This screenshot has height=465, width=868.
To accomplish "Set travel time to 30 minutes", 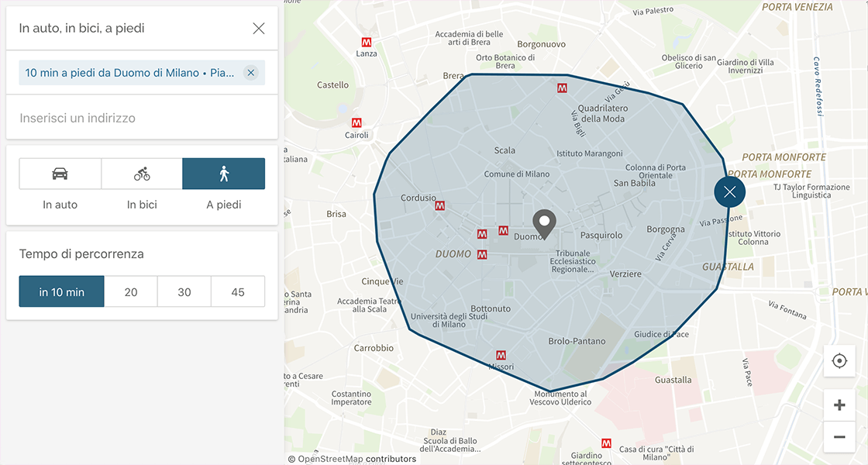I will pyautogui.click(x=184, y=291).
